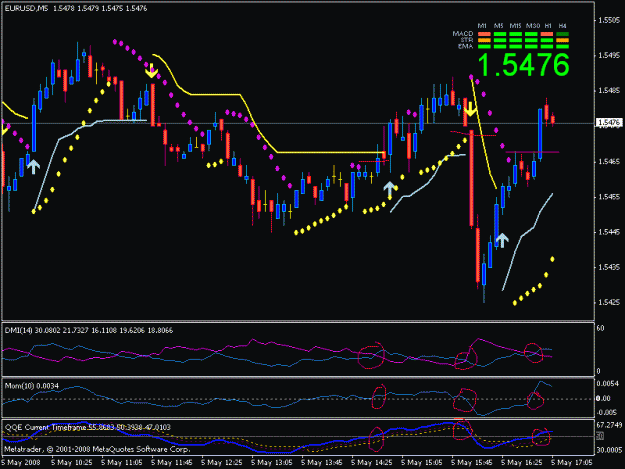Viewport: 625px width, 469px height.
Task: Click the 1.5465 price scale label
Action: tap(609, 161)
